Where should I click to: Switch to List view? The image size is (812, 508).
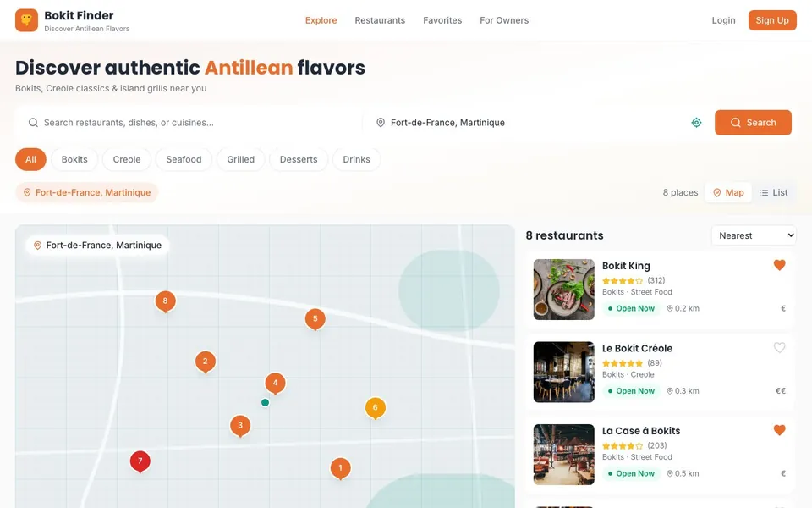774,192
